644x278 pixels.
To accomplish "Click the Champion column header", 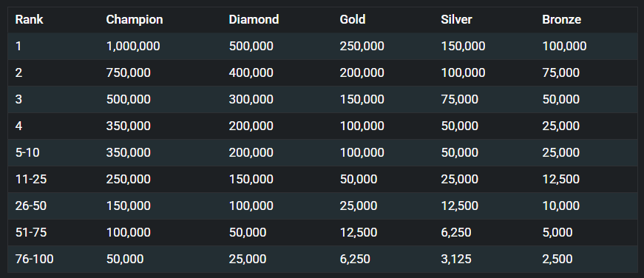I will point(135,19).
